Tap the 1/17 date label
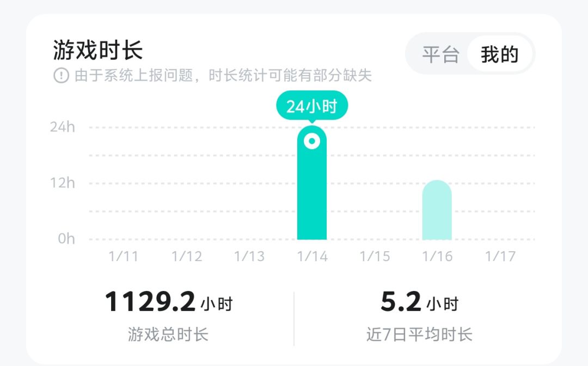This screenshot has height=366, width=588. pyautogui.click(x=500, y=256)
